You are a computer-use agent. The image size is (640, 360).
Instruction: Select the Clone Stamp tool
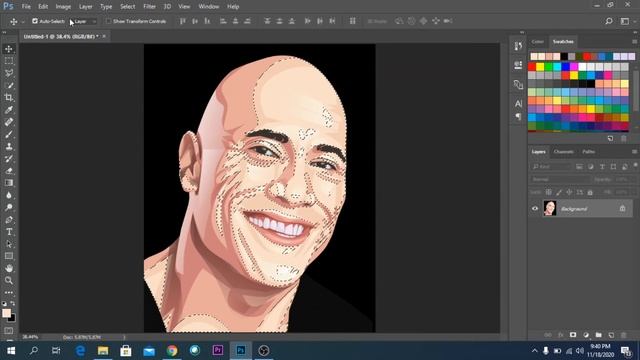coord(9,147)
